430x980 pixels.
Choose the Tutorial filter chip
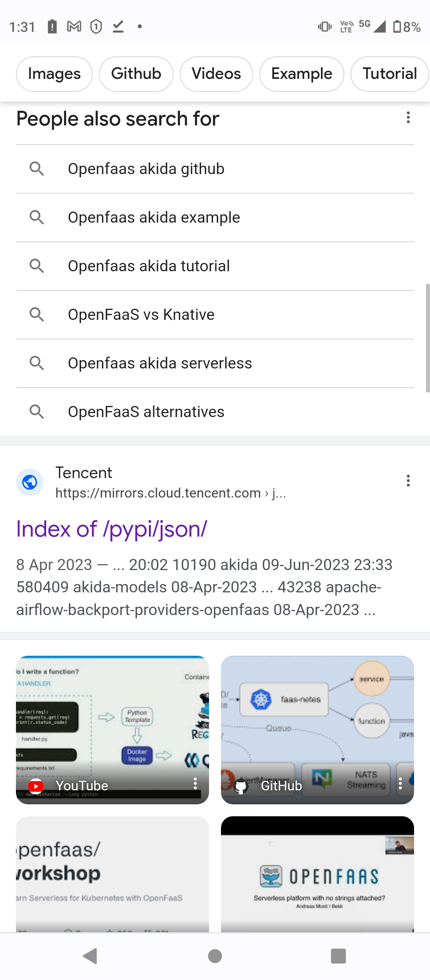(x=389, y=74)
